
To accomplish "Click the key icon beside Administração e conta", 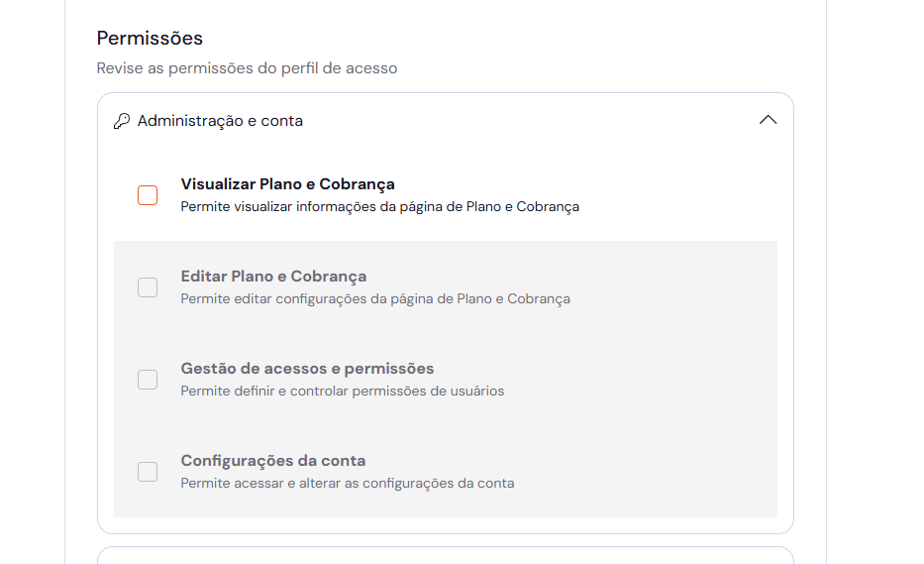I will click(122, 121).
